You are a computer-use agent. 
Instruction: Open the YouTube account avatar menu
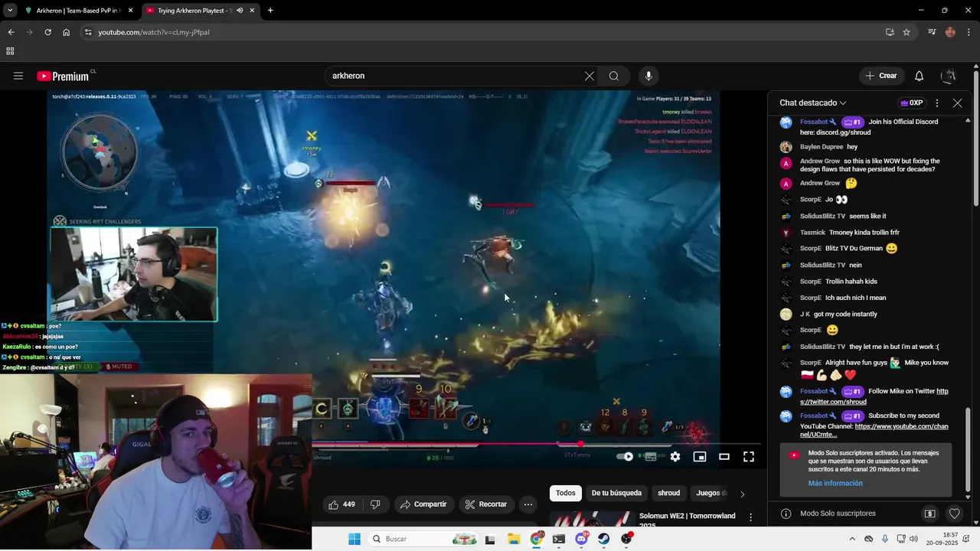[949, 76]
